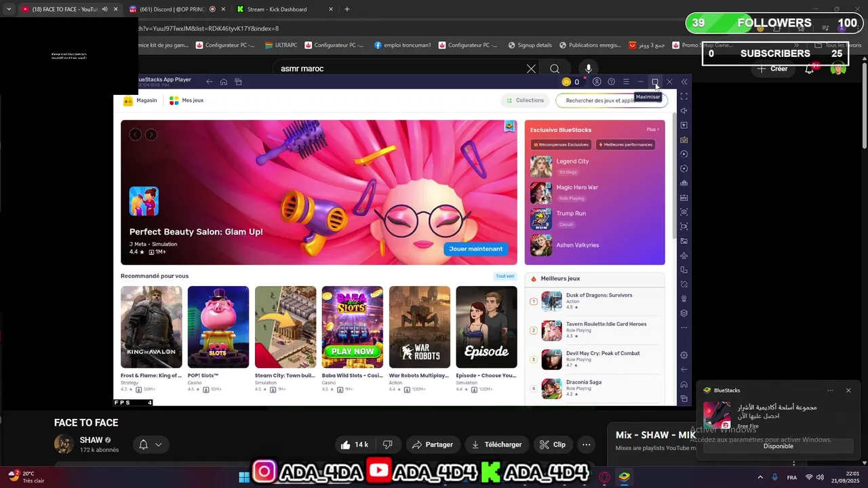Click Plus link in Exclusivo BlueStacks
The width and height of the screenshot is (868, 488).
point(652,129)
